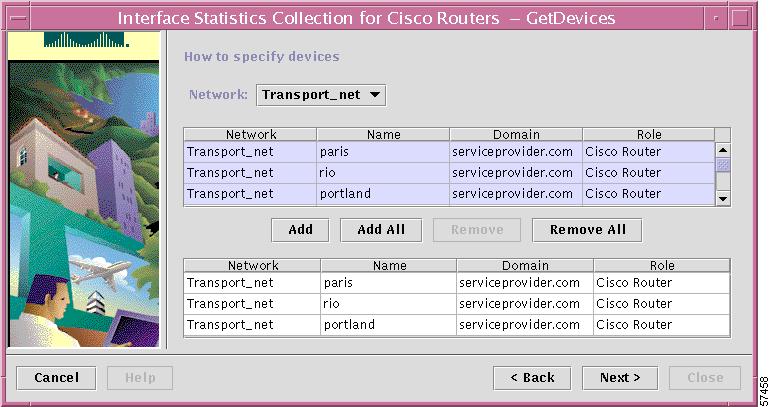Click the Network column header in upper table
The width and height of the screenshot is (771, 407).
[x=251, y=135]
